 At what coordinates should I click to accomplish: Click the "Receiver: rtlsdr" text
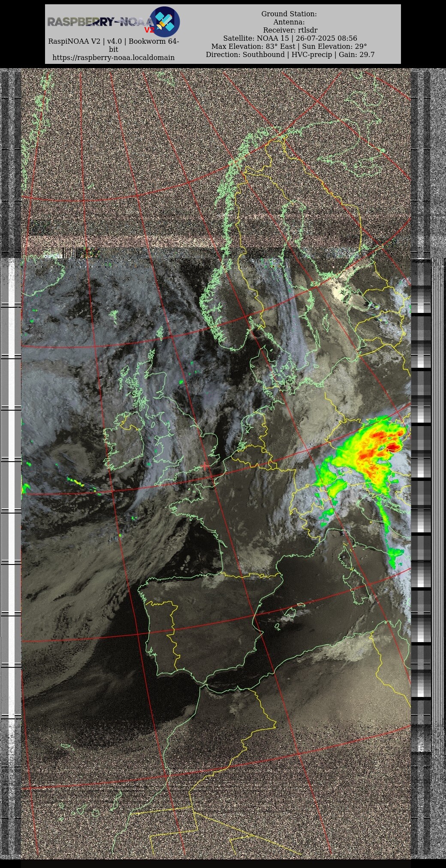pyautogui.click(x=290, y=30)
